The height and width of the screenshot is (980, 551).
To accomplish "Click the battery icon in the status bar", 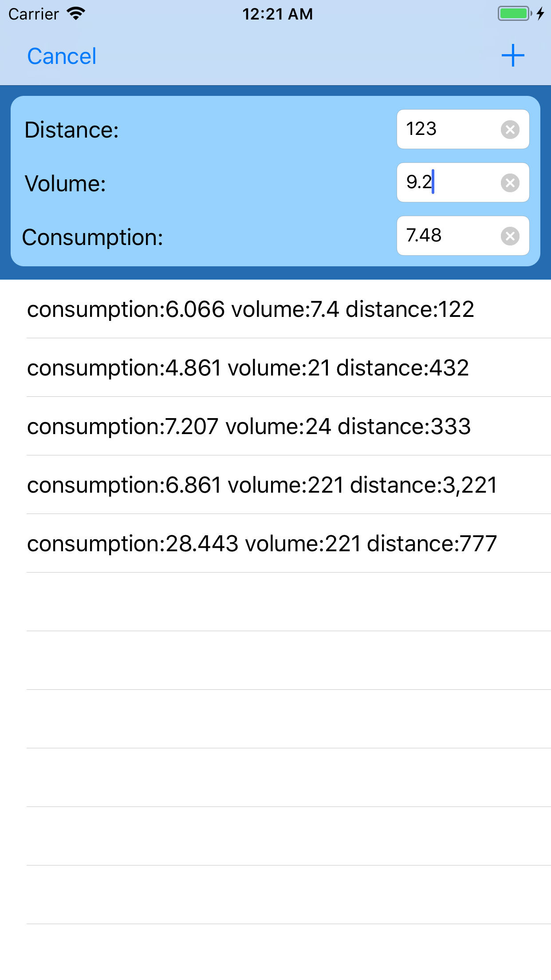I will pos(513,13).
